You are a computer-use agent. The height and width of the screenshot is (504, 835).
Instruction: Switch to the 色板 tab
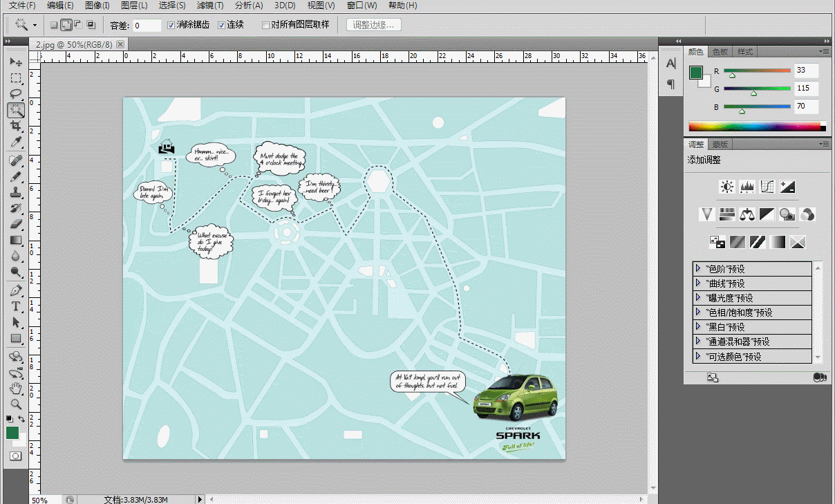[x=720, y=52]
